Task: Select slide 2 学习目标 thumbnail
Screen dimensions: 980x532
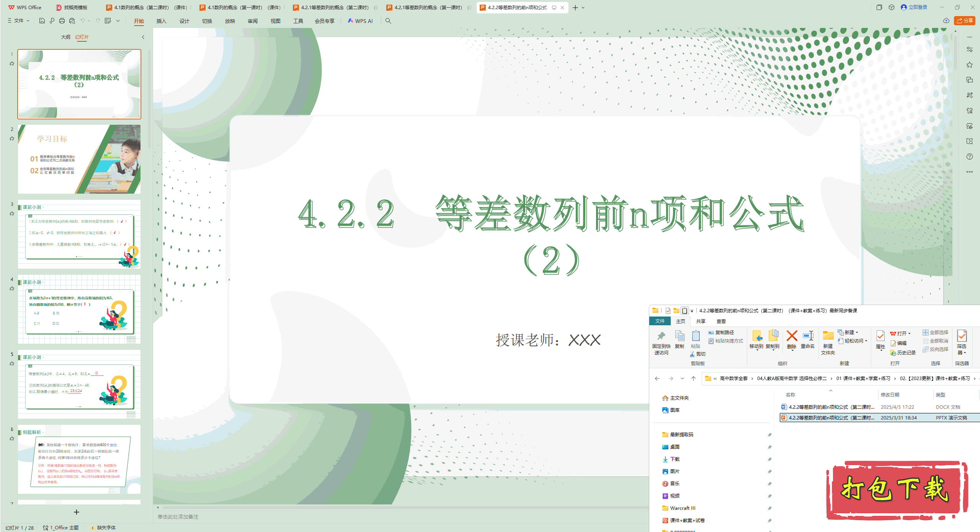Action: tap(79, 159)
